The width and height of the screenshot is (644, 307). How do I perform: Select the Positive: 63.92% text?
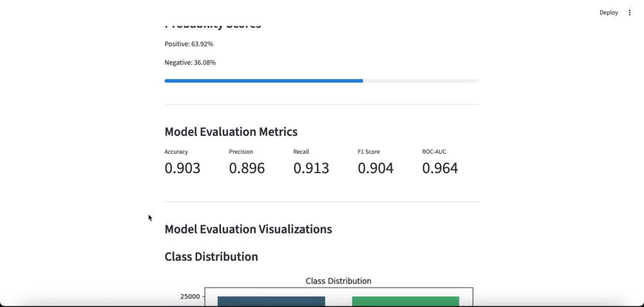coord(189,44)
